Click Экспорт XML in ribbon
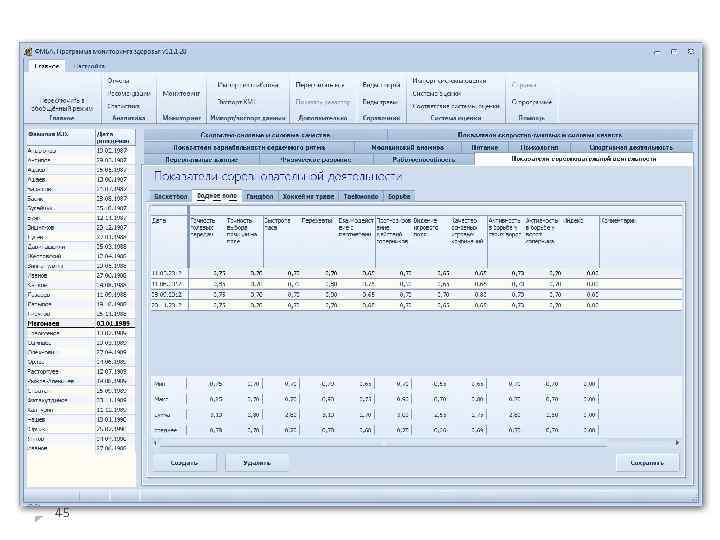 tap(236, 101)
